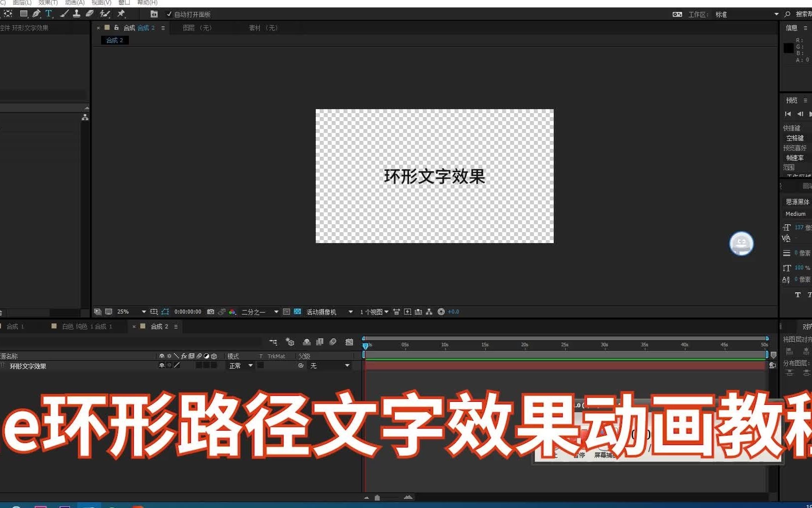Click the black color swatch in 信息 panel

click(x=788, y=48)
